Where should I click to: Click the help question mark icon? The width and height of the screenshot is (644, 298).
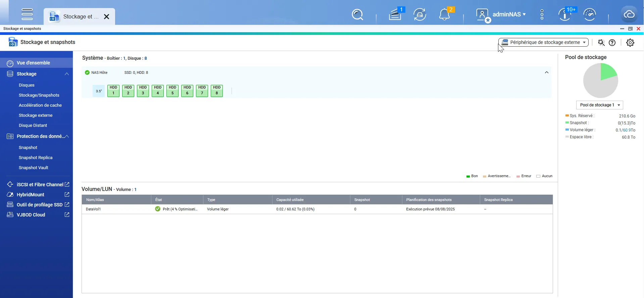pos(612,43)
